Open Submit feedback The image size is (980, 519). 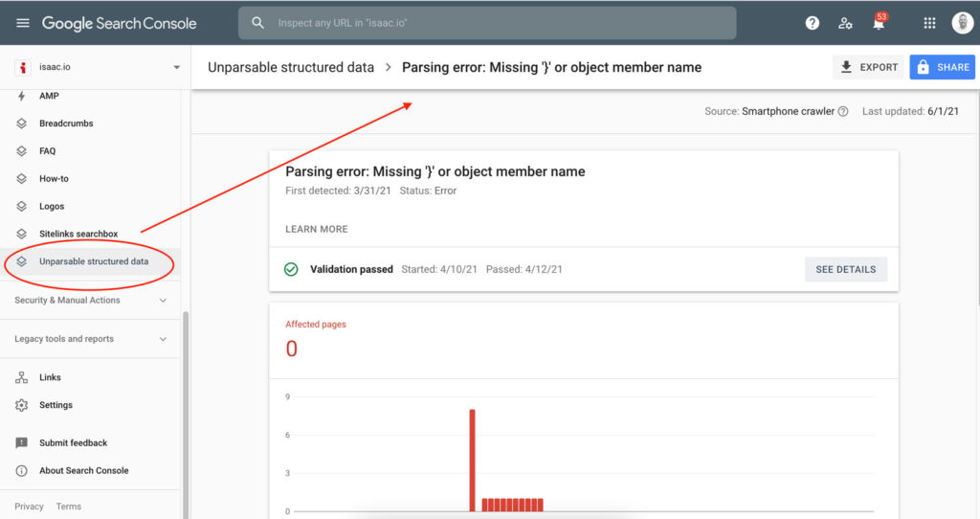(x=73, y=442)
